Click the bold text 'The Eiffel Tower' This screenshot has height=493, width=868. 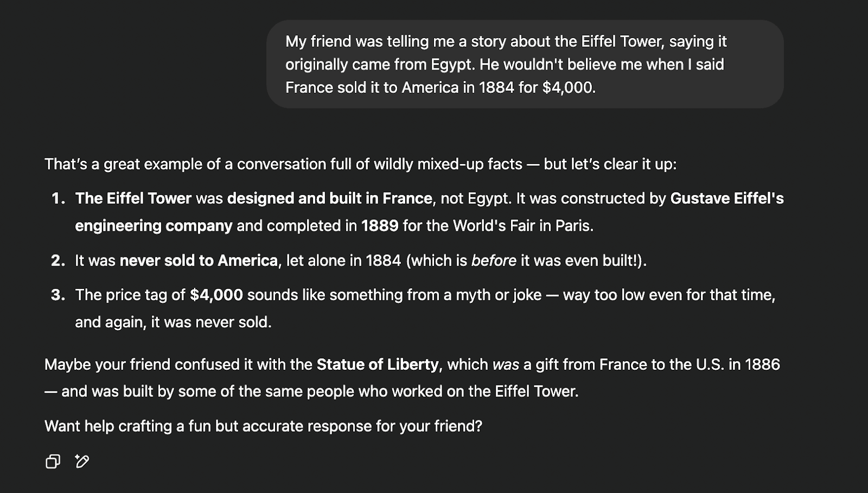click(x=133, y=198)
